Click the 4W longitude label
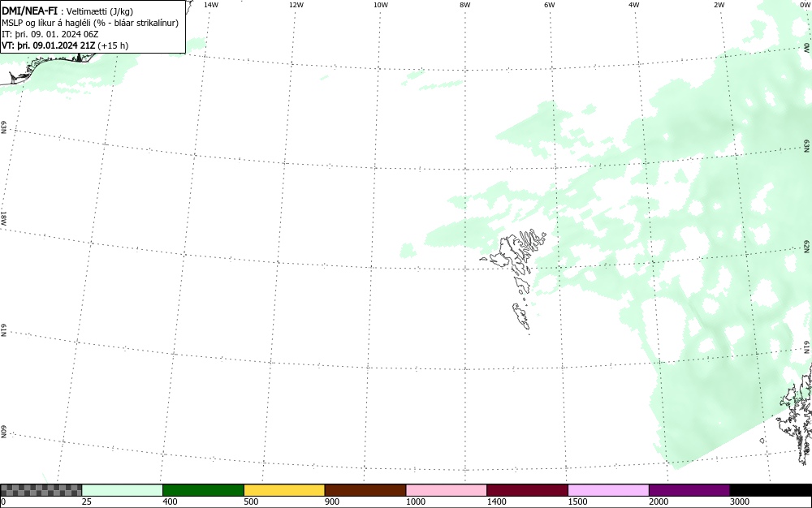The height and width of the screenshot is (508, 812). pyautogui.click(x=634, y=5)
